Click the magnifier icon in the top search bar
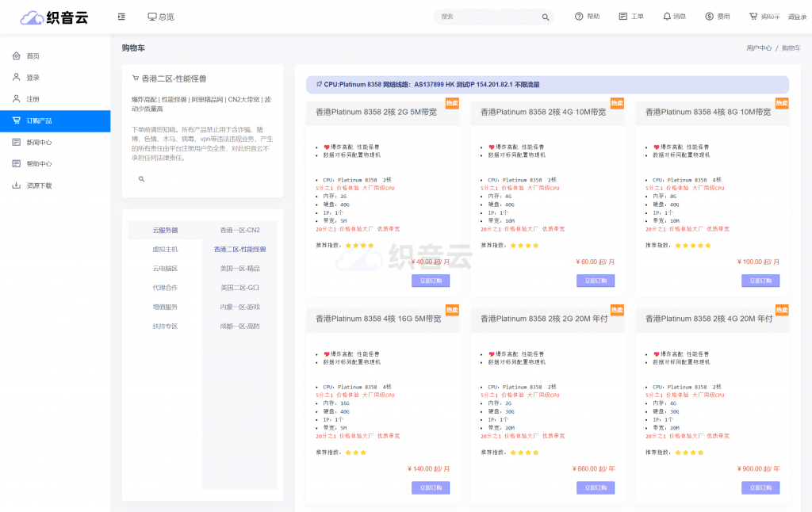 coord(546,17)
